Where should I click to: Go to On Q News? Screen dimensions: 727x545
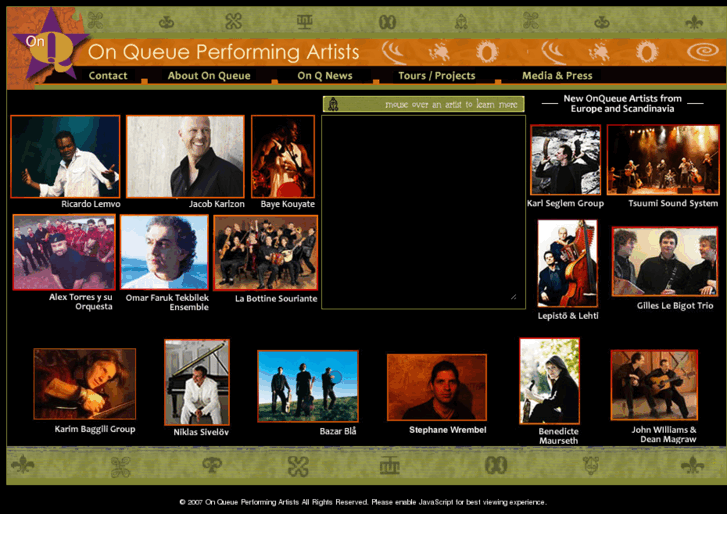[x=325, y=76]
